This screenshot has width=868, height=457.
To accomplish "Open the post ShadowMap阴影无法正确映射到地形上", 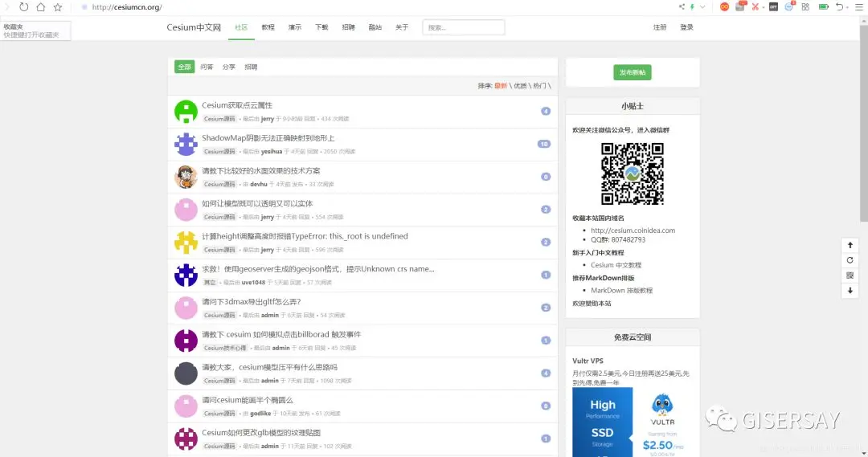I will (268, 138).
